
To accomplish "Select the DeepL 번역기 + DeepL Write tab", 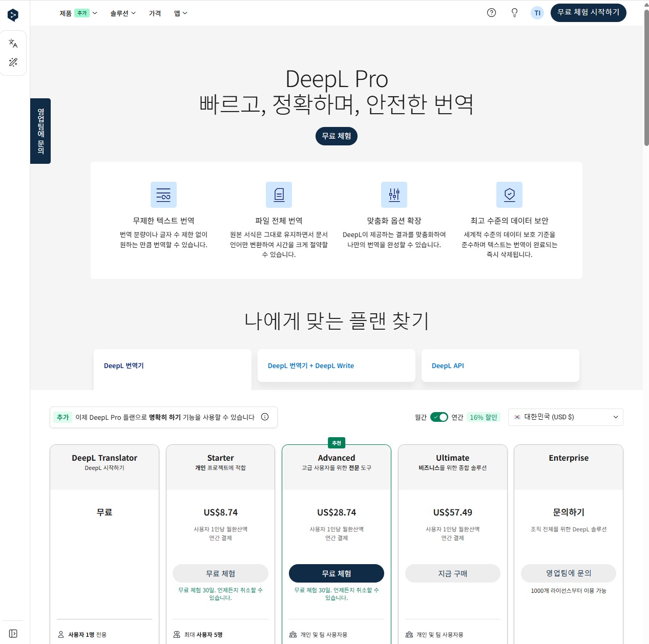I will click(x=337, y=366).
